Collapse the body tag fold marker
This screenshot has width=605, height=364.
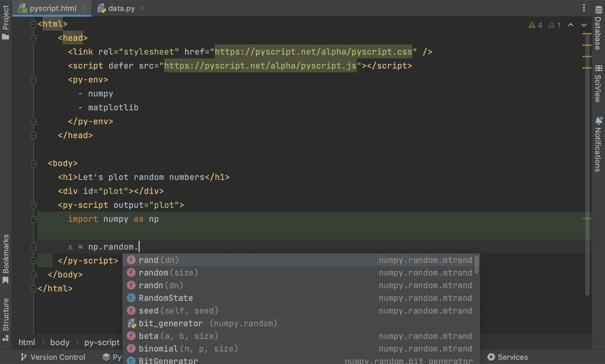point(34,164)
